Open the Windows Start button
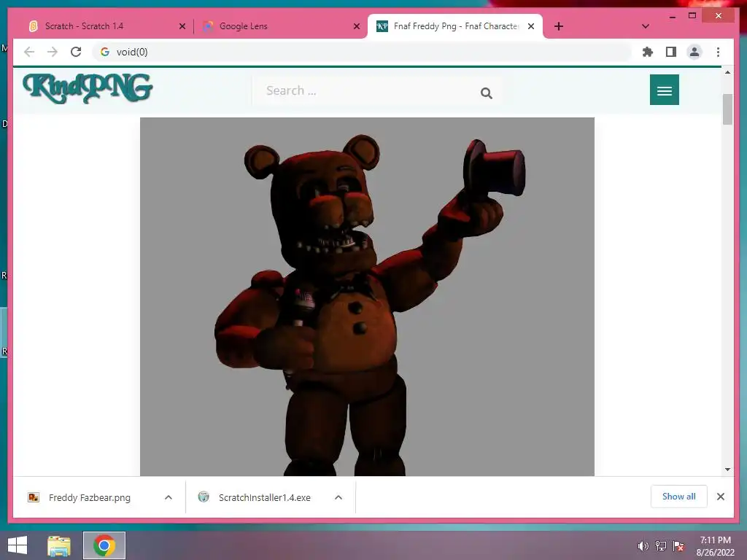This screenshot has height=560, width=747. [18, 545]
